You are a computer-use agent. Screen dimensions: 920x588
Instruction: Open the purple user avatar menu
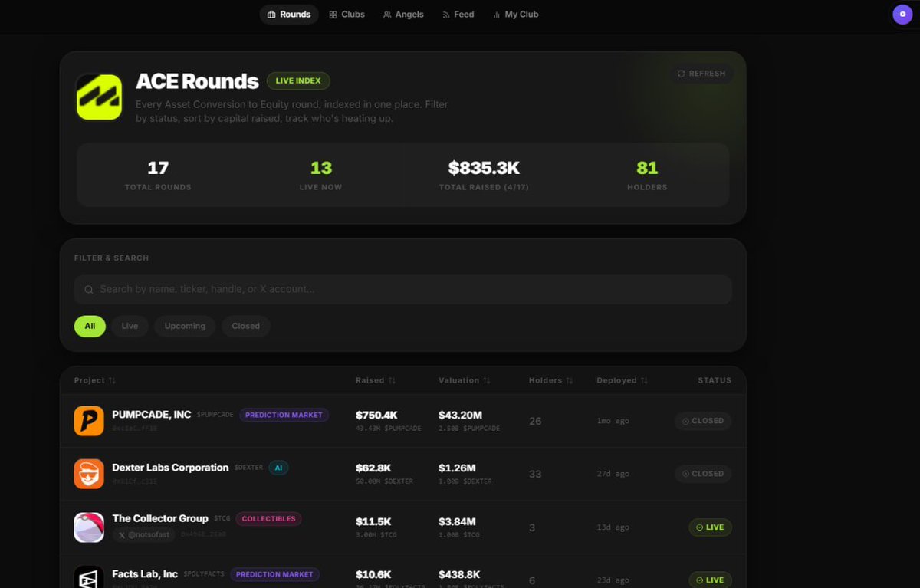pyautogui.click(x=902, y=14)
